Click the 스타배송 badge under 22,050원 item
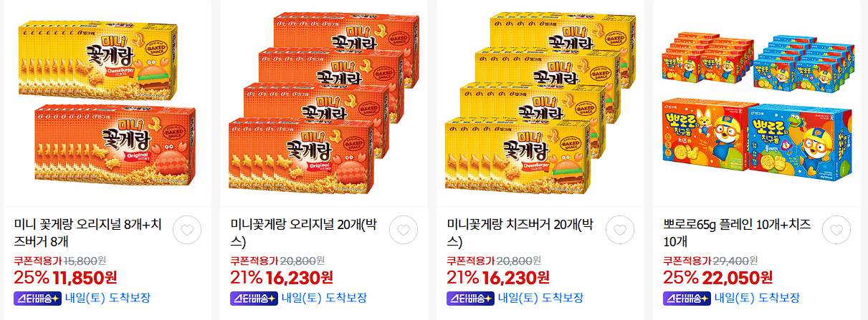This screenshot has height=320, width=868. point(686,298)
